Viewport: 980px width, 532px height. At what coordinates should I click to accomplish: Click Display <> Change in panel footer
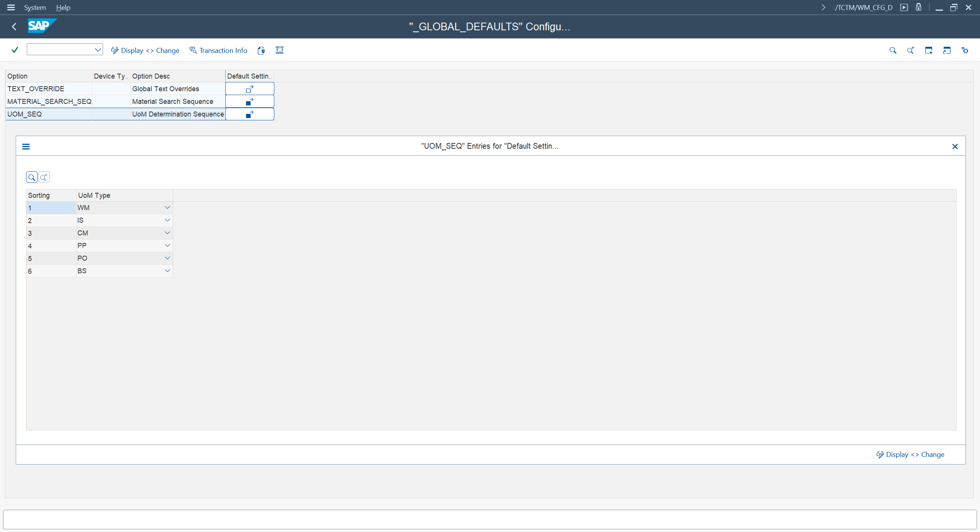[910, 455]
